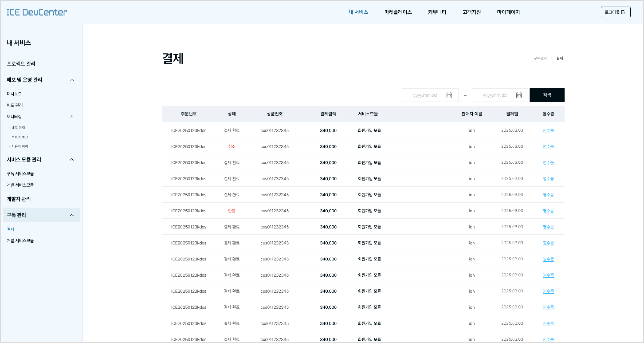Screen dimensions: 644x343
Task: Open the 커뮤니티 menu
Action: [x=437, y=12]
